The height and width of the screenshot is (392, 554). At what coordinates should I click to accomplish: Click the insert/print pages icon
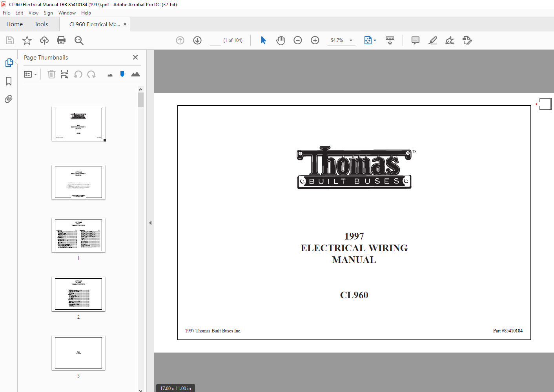[x=65, y=74]
